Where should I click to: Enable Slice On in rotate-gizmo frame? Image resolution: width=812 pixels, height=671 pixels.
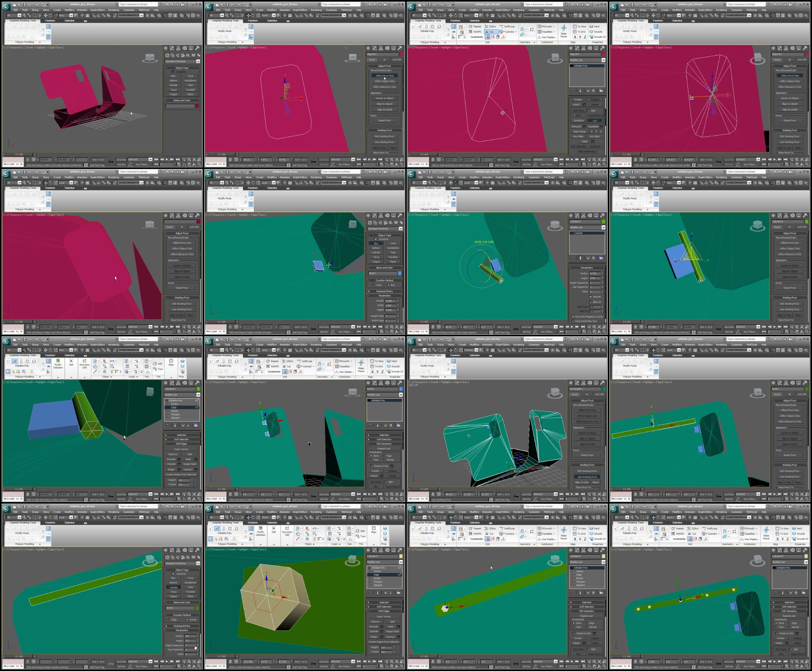590,302
